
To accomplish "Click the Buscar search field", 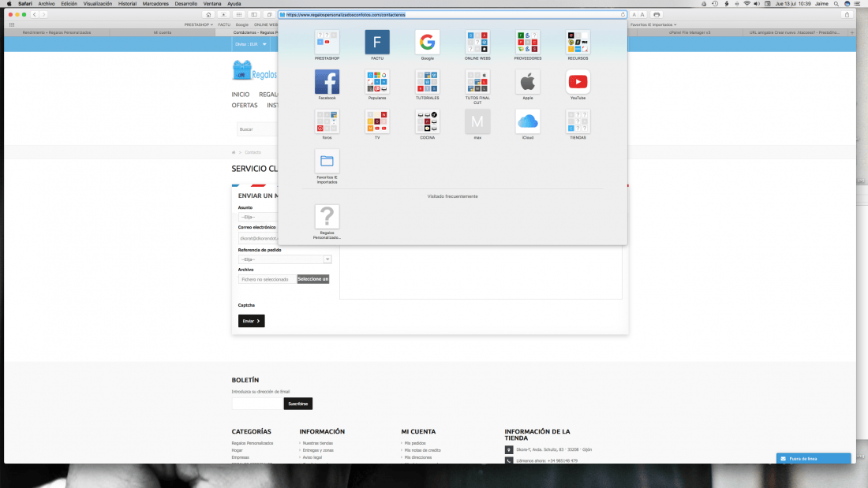I will click(x=257, y=129).
